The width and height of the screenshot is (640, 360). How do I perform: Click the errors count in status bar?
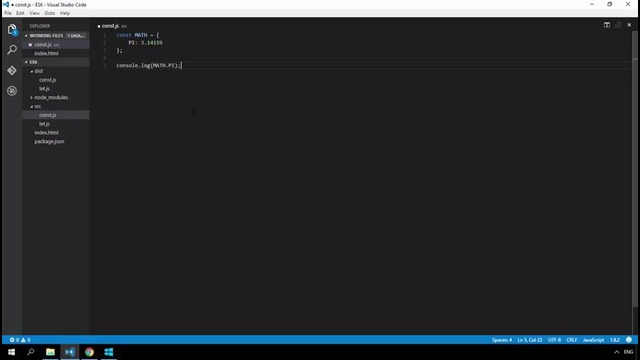click(x=14, y=340)
